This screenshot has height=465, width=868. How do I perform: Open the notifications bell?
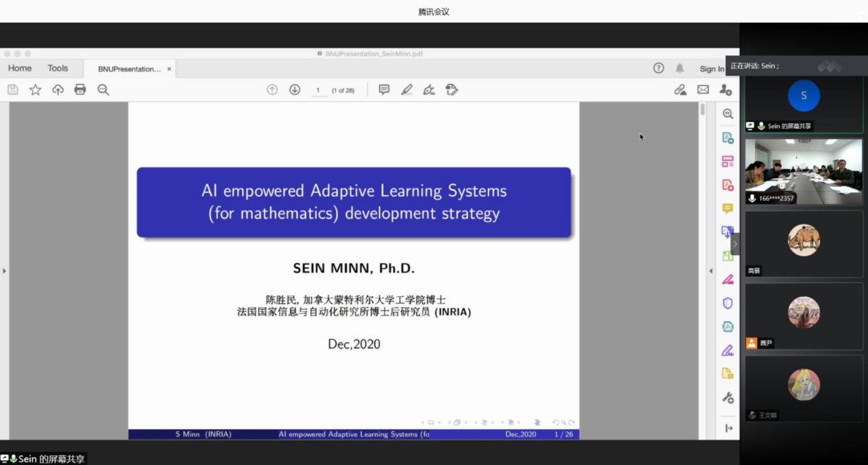click(x=679, y=68)
